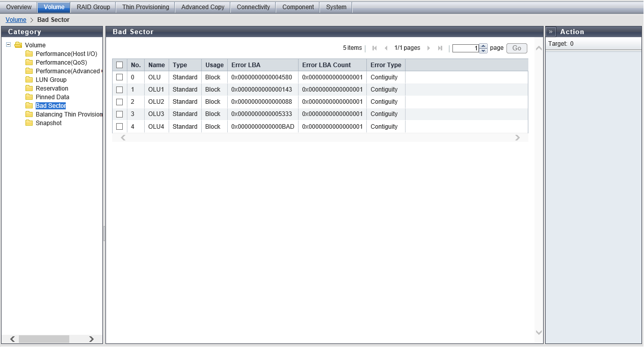Go to the last page icon

[x=440, y=48]
